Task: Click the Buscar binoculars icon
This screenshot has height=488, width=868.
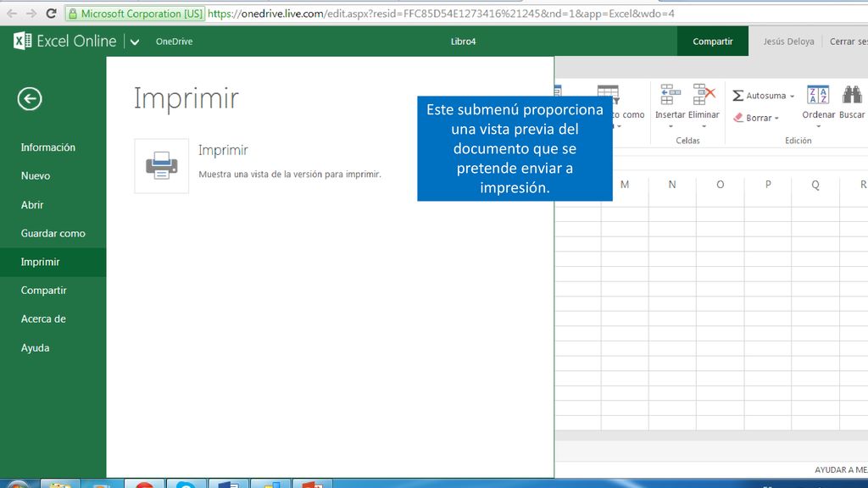Action: point(852,95)
